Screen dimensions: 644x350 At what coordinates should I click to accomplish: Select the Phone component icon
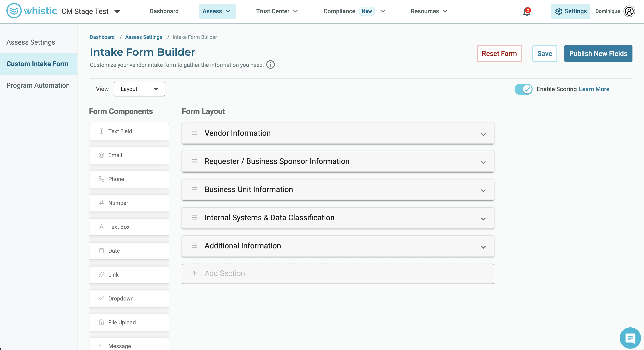(x=101, y=179)
